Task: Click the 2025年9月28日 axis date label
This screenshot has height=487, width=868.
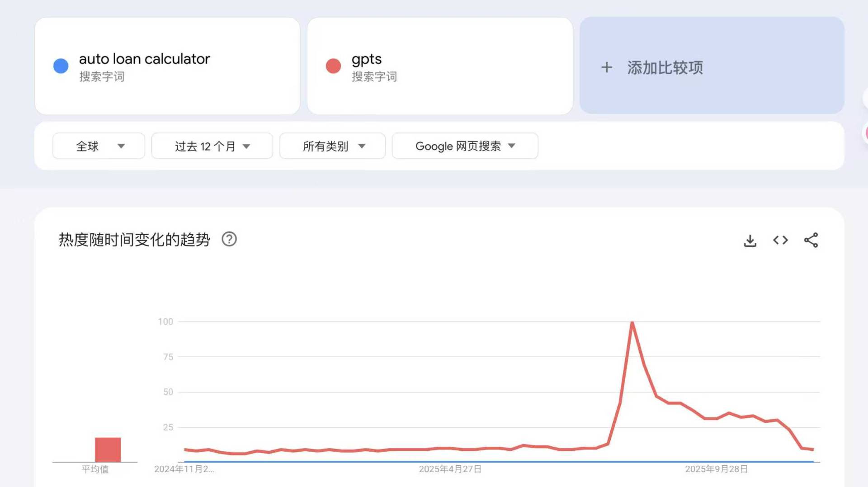Action: (x=717, y=469)
